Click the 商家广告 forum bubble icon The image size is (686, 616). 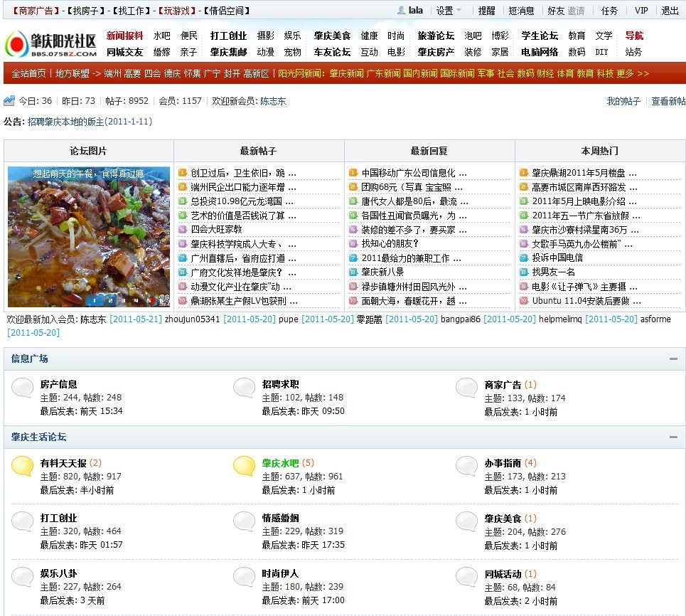tap(467, 388)
